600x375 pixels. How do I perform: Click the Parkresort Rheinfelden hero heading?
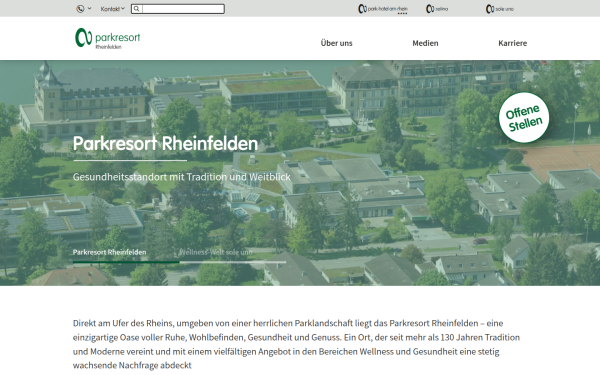click(x=165, y=143)
